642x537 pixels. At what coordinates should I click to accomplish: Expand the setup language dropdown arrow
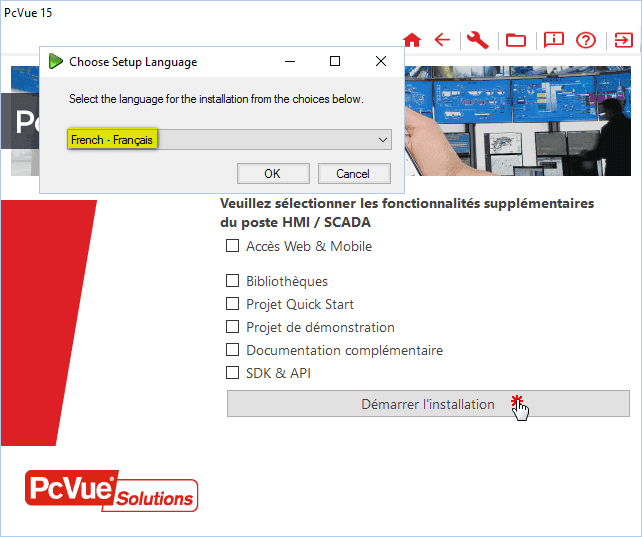pos(383,141)
